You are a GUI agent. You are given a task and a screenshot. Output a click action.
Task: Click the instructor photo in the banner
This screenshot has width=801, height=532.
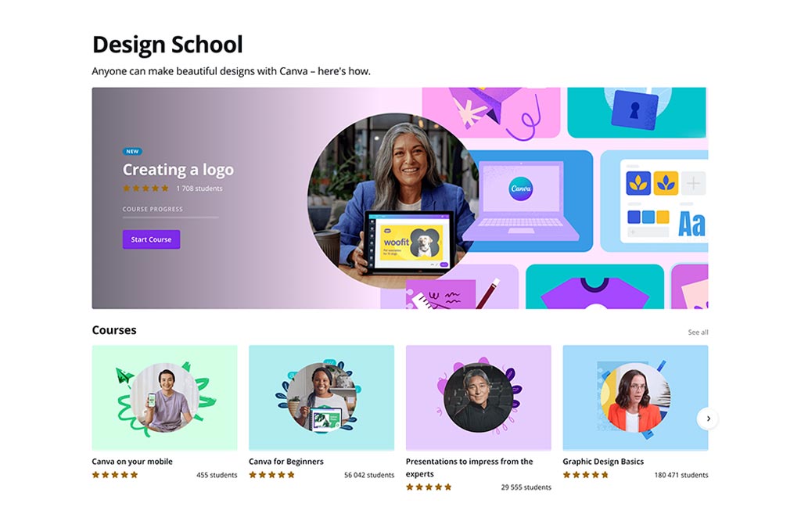[393, 201]
